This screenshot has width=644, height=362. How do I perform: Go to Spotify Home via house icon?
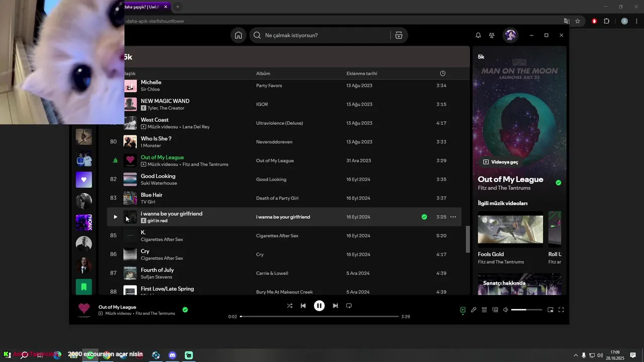[238, 35]
